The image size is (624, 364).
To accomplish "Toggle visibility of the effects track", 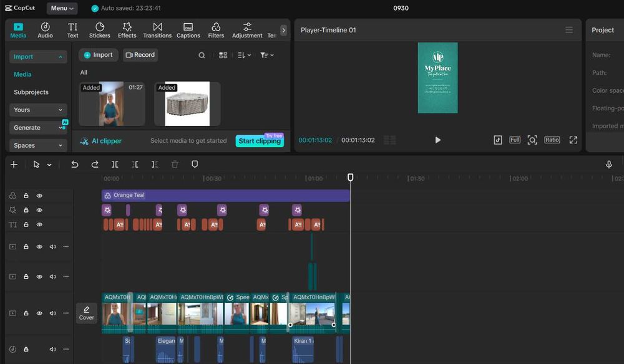I will coord(39,210).
